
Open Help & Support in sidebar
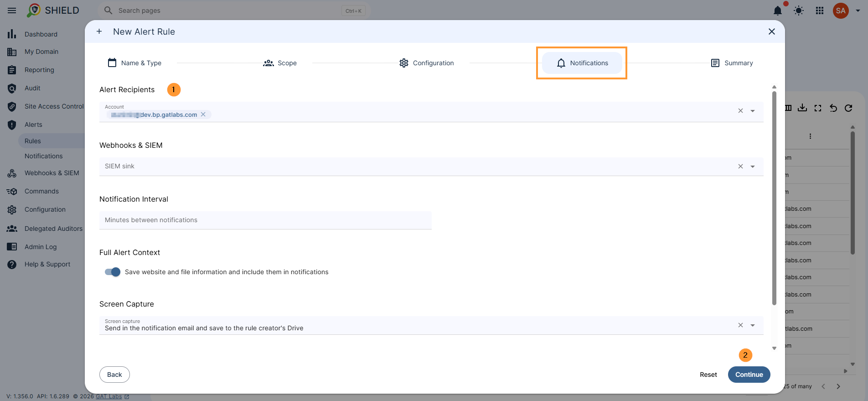pos(47,264)
